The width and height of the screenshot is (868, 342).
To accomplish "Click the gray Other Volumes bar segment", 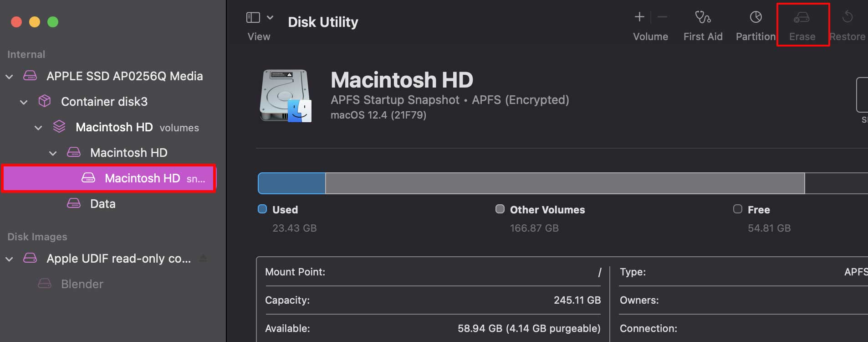I will pos(565,183).
